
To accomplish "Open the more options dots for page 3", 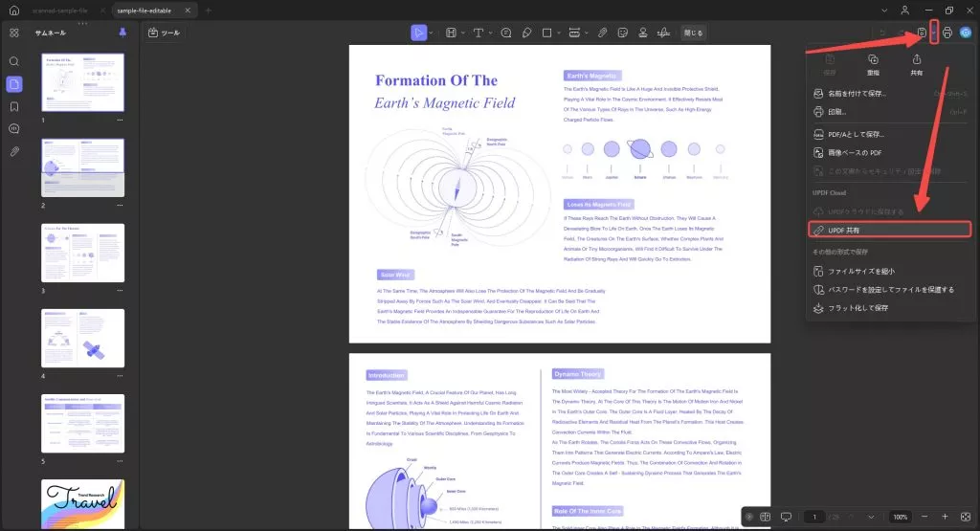I will 120,291.
